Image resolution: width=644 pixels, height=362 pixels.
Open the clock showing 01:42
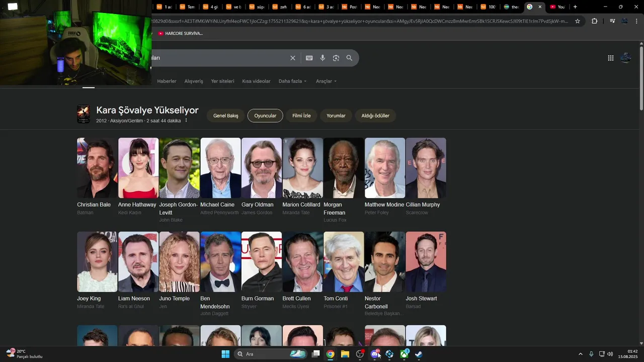point(628,354)
